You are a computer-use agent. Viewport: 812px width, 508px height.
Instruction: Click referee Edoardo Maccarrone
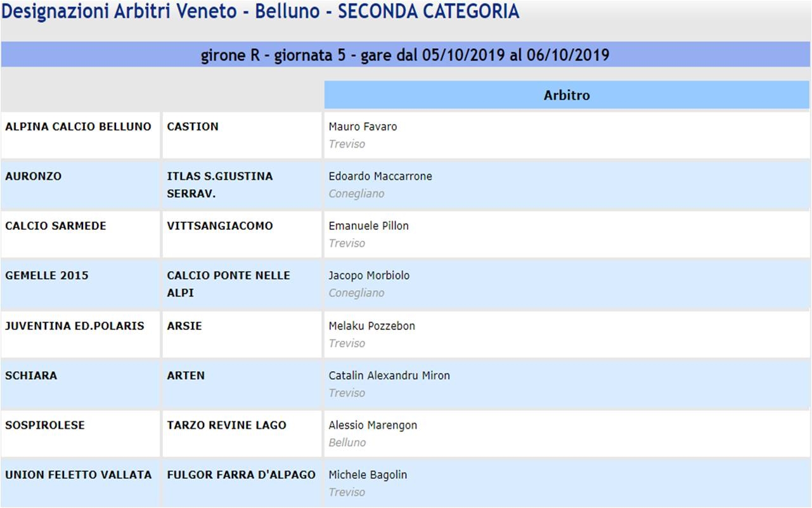click(380, 176)
